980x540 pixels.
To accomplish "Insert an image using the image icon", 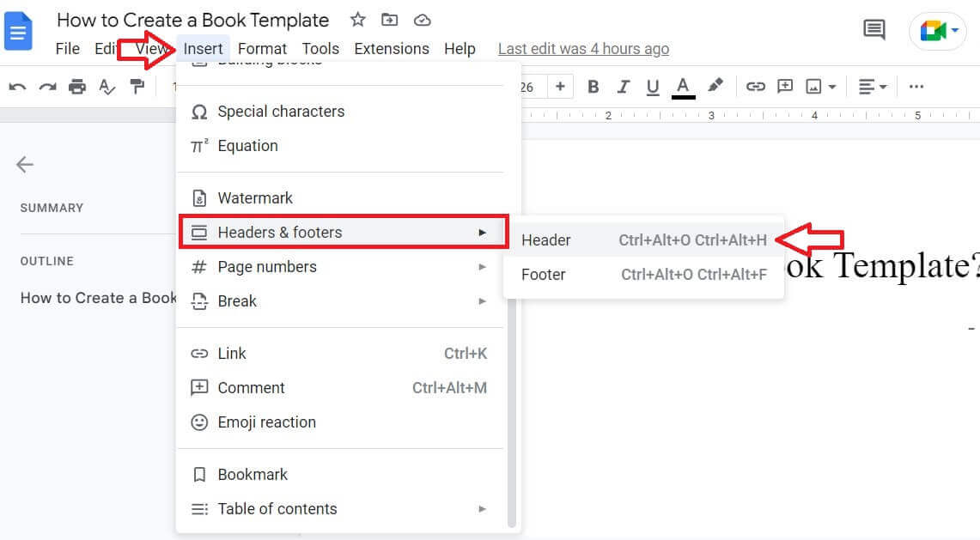I will point(812,86).
